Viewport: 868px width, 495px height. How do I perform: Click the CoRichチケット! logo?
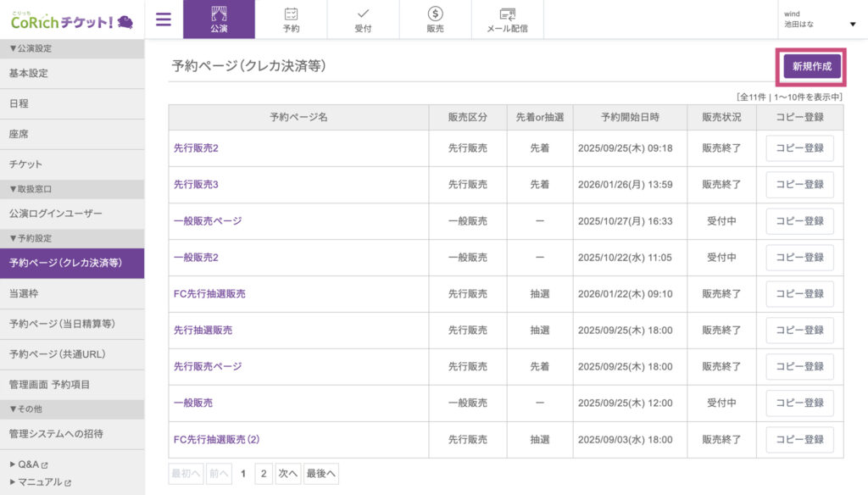[72, 20]
